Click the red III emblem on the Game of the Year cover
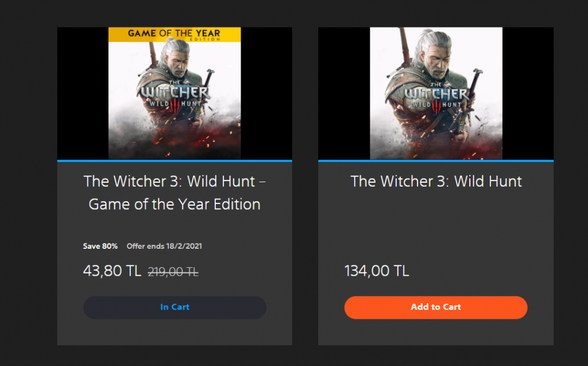588x366 pixels. coord(175,105)
